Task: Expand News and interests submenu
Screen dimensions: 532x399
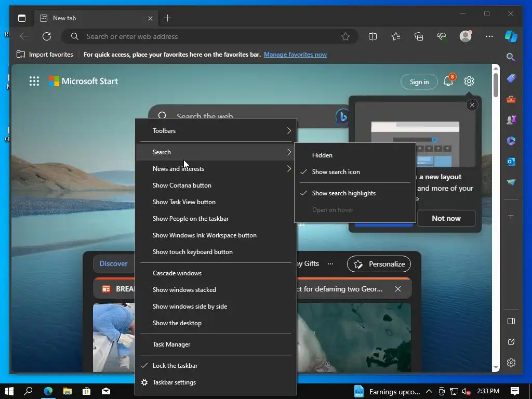Action: pyautogui.click(x=216, y=169)
